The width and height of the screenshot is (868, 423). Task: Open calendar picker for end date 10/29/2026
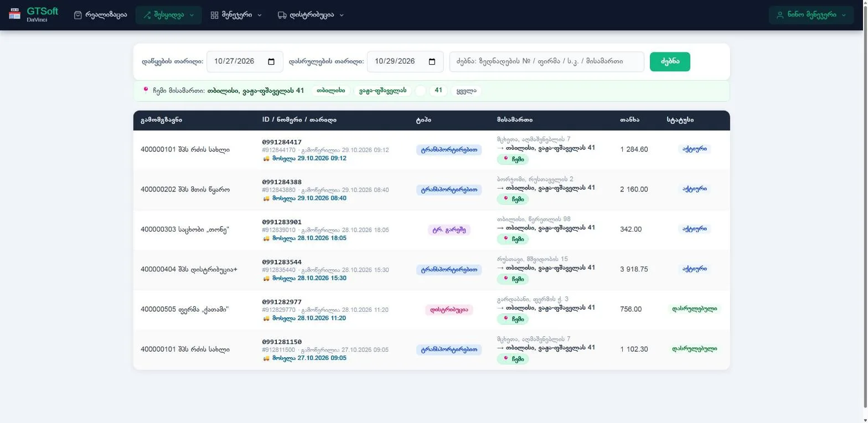pos(432,61)
